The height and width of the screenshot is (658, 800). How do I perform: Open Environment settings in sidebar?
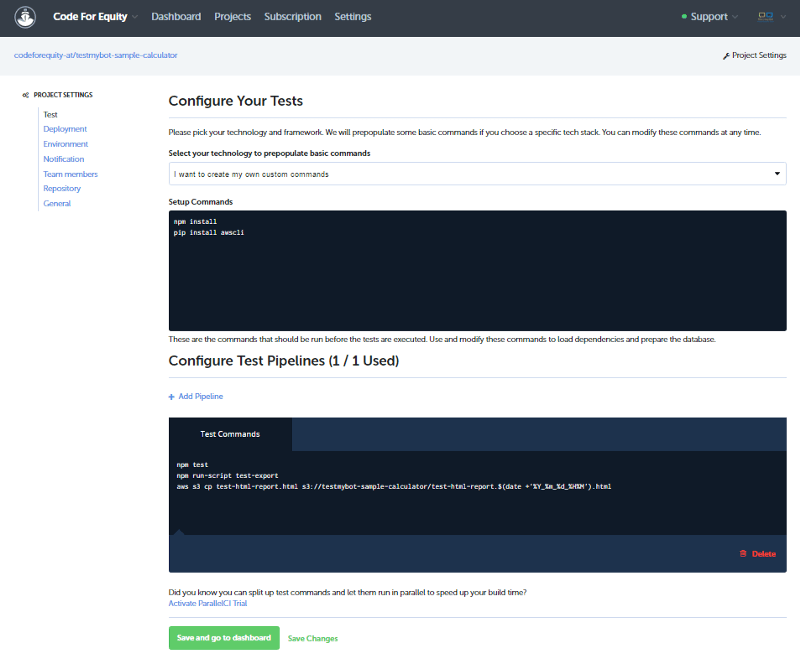point(66,144)
